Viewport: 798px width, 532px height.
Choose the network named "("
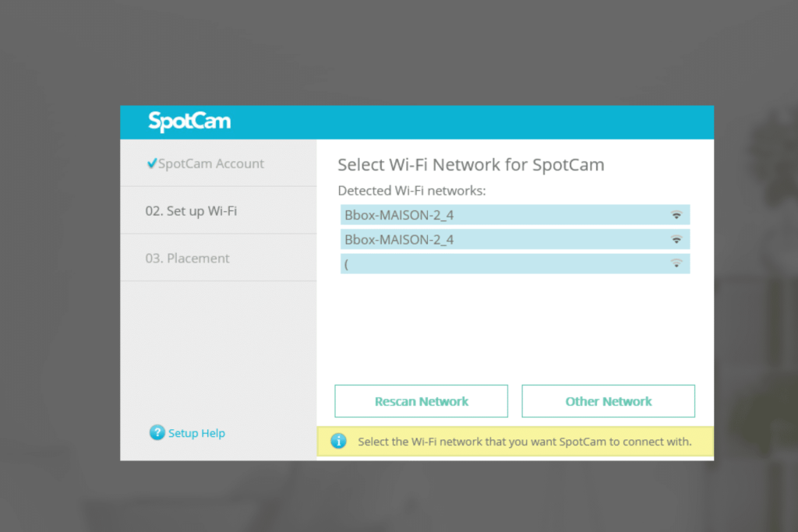[x=515, y=263]
